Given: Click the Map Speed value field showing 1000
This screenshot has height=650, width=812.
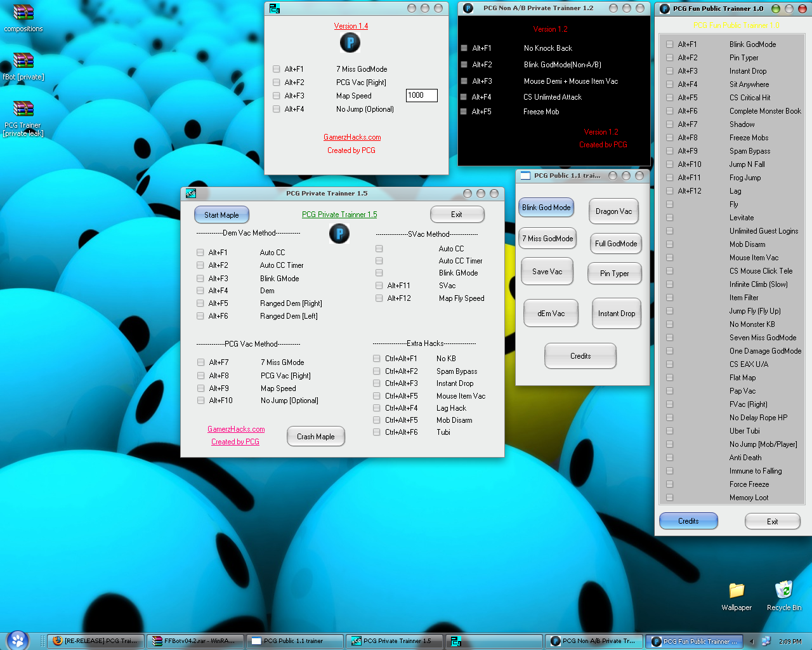Looking at the screenshot, I should click(422, 95).
